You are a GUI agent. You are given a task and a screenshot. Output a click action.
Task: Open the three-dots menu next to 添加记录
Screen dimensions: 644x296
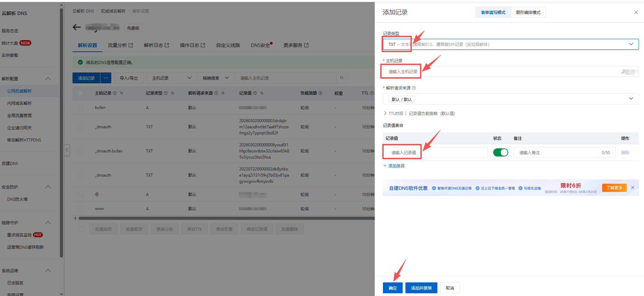tap(106, 78)
